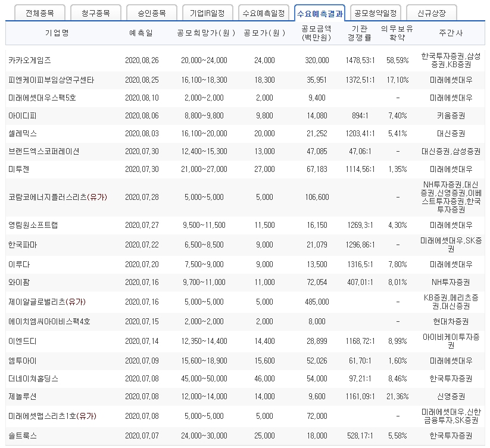Click underwriter 미래에셋대우,SK증권
Viewport: 490px width, 448px height.
point(451,245)
